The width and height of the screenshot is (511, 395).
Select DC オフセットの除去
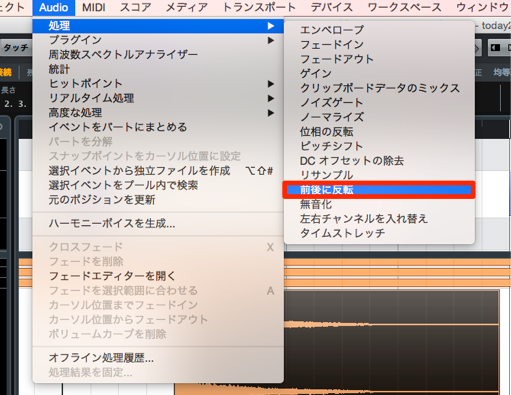coord(379,161)
